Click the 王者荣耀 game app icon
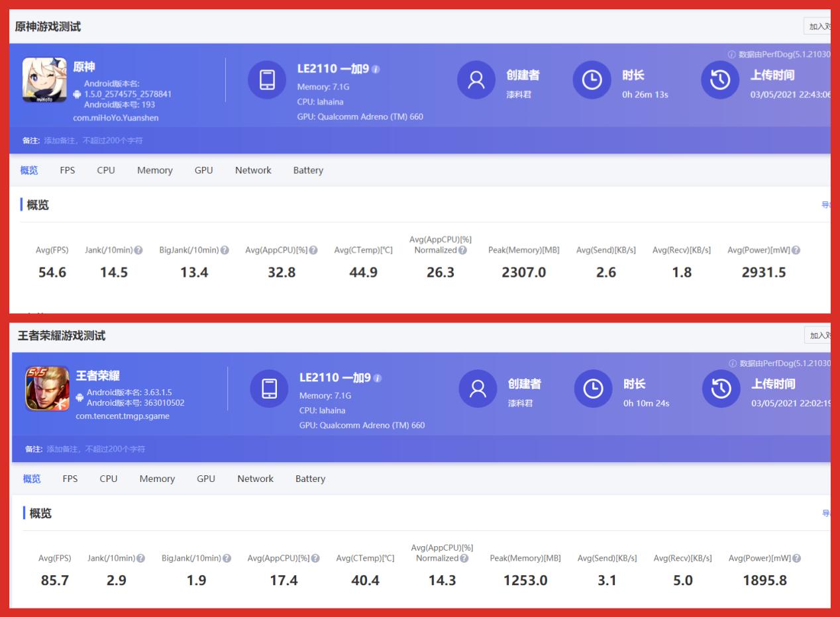Image resolution: width=840 pixels, height=617 pixels. point(47,389)
